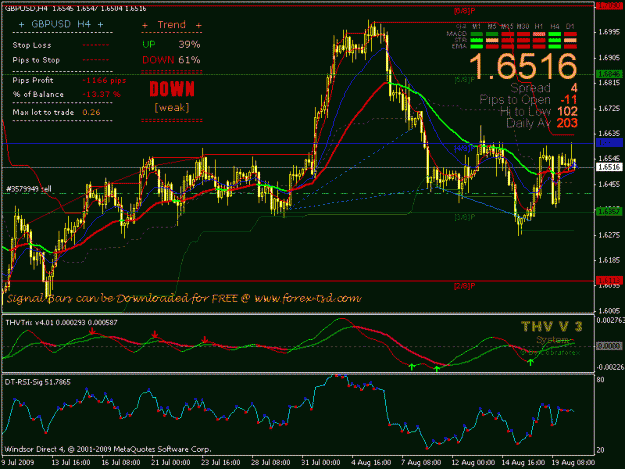Click the forex-tsd.com Signal Bars text
625x469 pixels.
[184, 298]
